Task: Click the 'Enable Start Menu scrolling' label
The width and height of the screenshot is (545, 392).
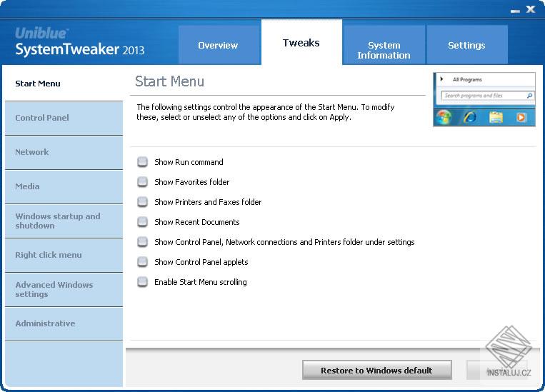Action: 201,282
